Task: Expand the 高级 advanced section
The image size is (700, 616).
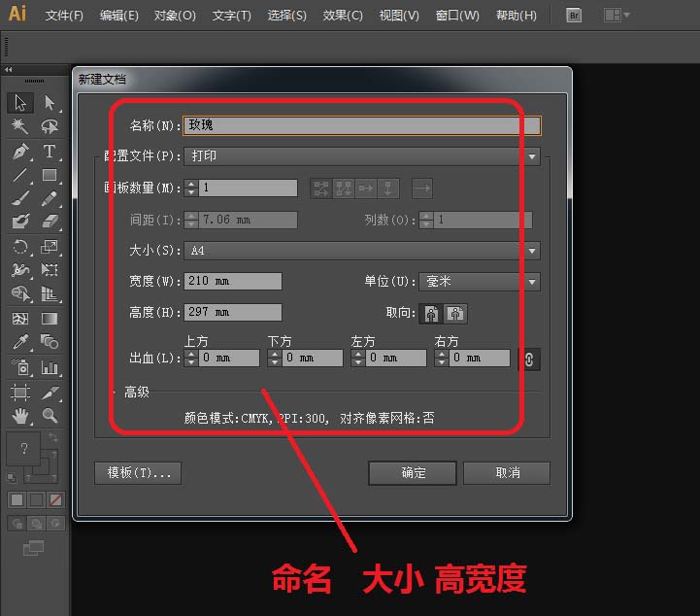Action: (x=114, y=393)
